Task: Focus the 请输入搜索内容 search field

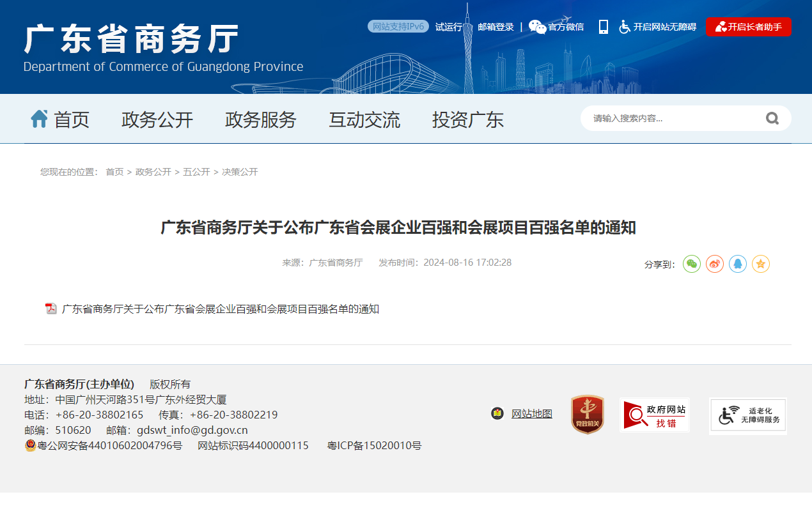Action: click(671, 118)
